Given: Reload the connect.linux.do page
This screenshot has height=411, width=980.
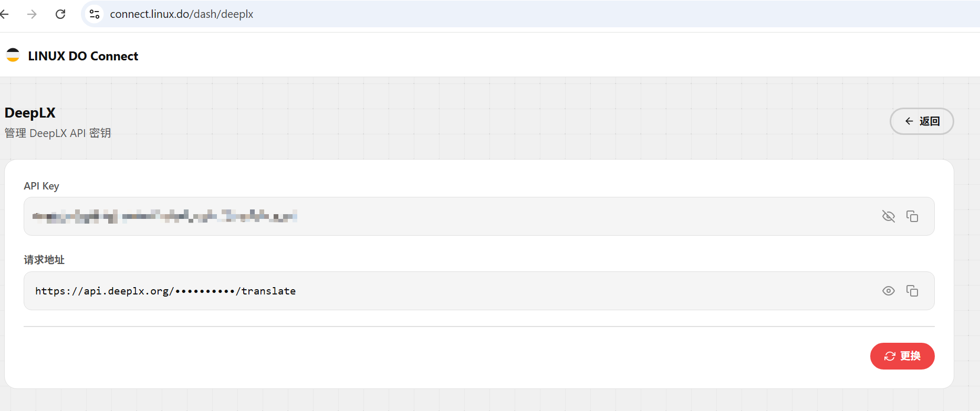Looking at the screenshot, I should tap(60, 14).
